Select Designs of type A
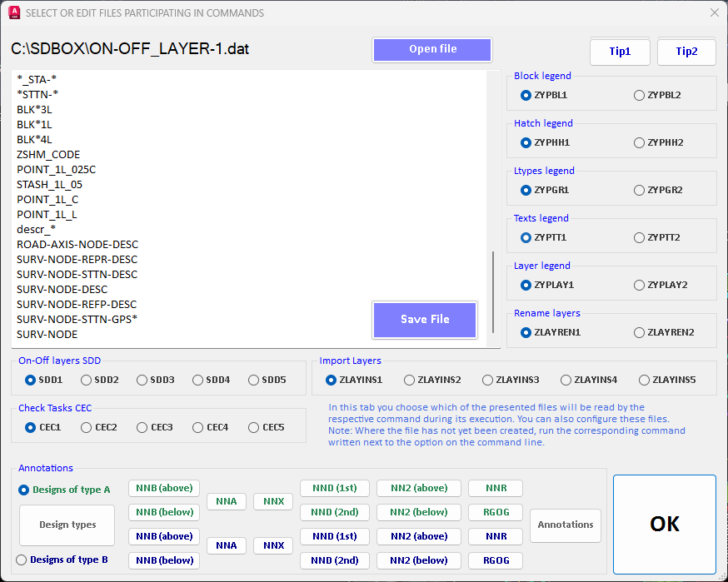Viewport: 728px width, 582px height. pos(64,490)
